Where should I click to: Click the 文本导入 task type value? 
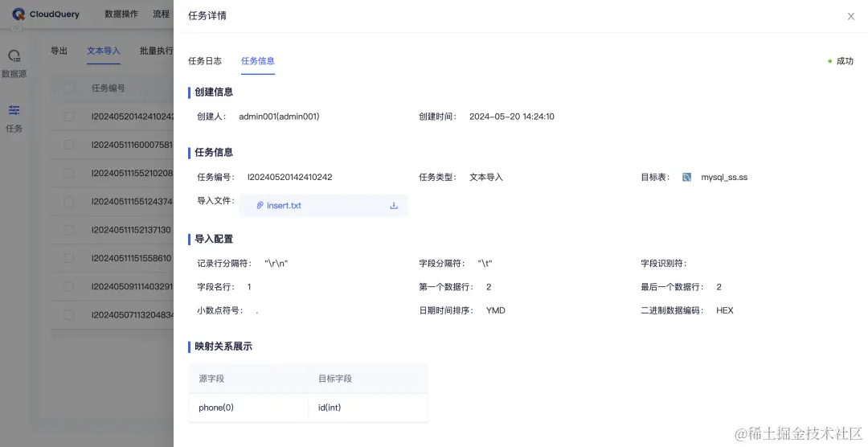pos(486,177)
